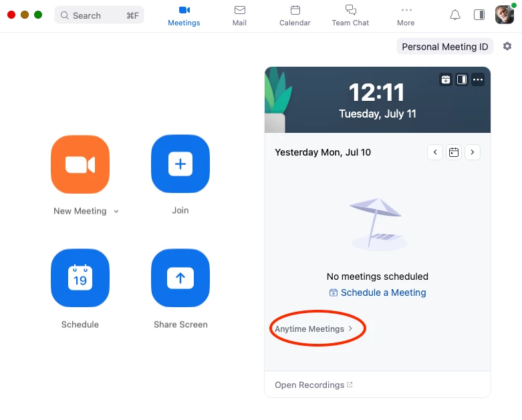Viewport: 522px width, 420px height.
Task: Close the window with the red button
Action: coord(11,15)
